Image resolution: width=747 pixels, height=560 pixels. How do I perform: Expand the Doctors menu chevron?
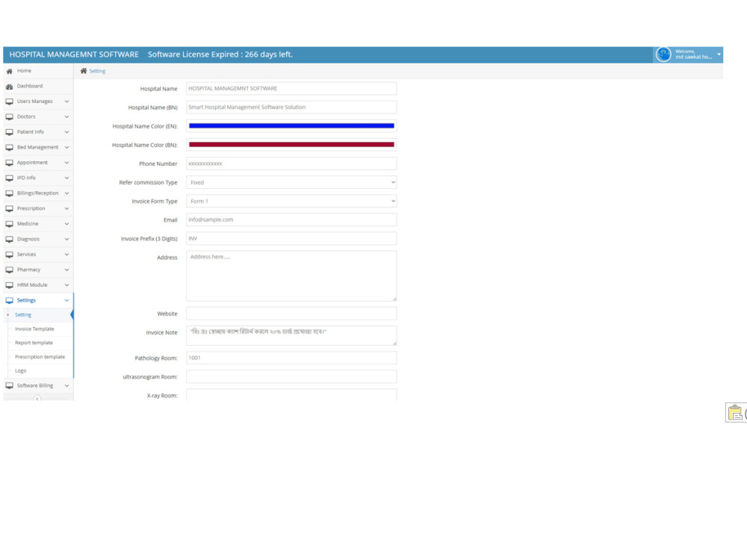[x=66, y=116]
